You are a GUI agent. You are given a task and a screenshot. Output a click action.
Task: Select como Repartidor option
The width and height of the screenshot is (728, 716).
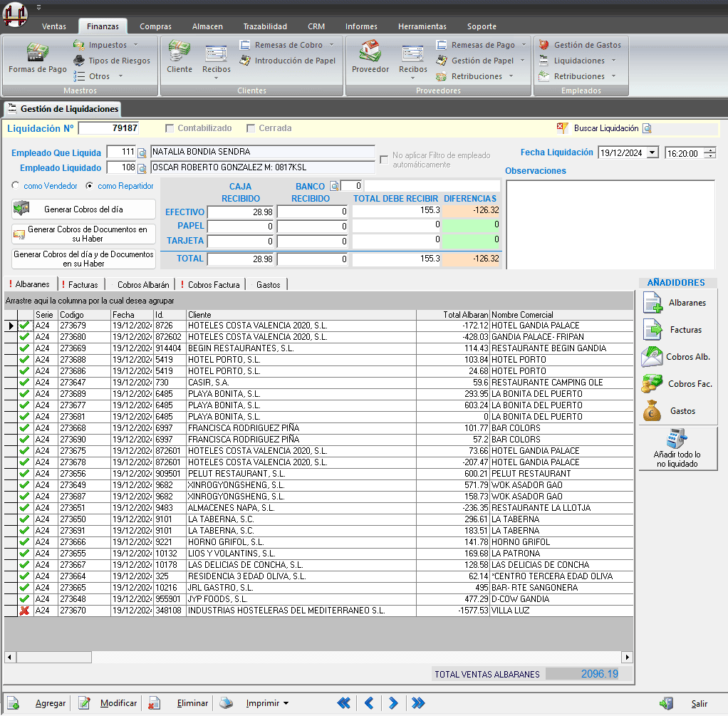click(90, 185)
